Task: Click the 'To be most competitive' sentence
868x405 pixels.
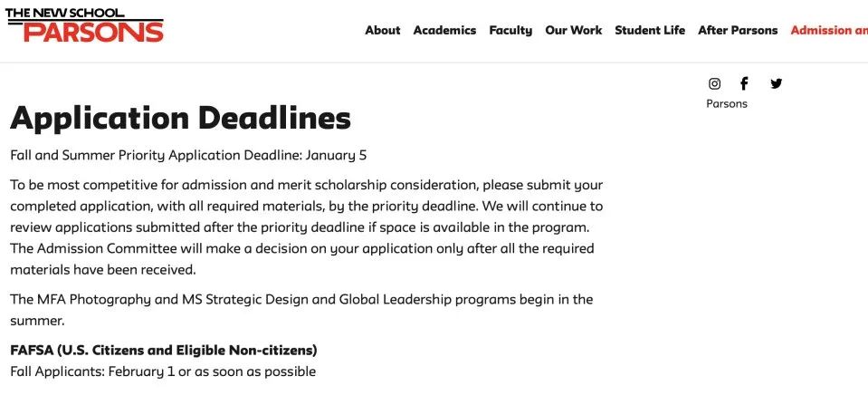Action: (306, 185)
